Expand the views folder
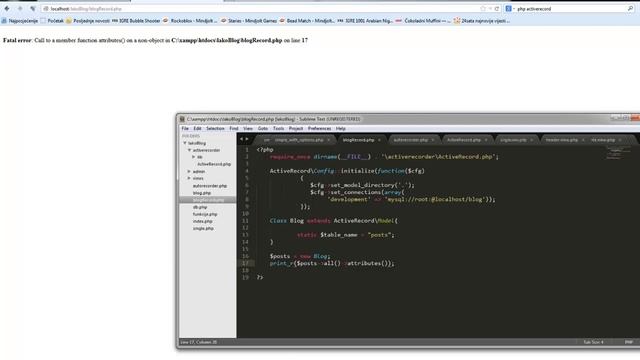The image size is (640, 360). point(189,178)
